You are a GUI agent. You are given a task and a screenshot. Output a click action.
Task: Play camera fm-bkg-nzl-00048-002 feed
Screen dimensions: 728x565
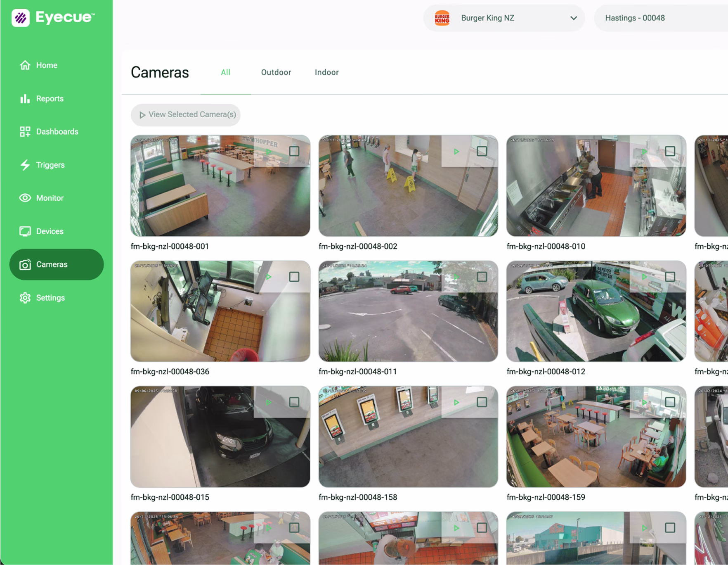click(456, 152)
